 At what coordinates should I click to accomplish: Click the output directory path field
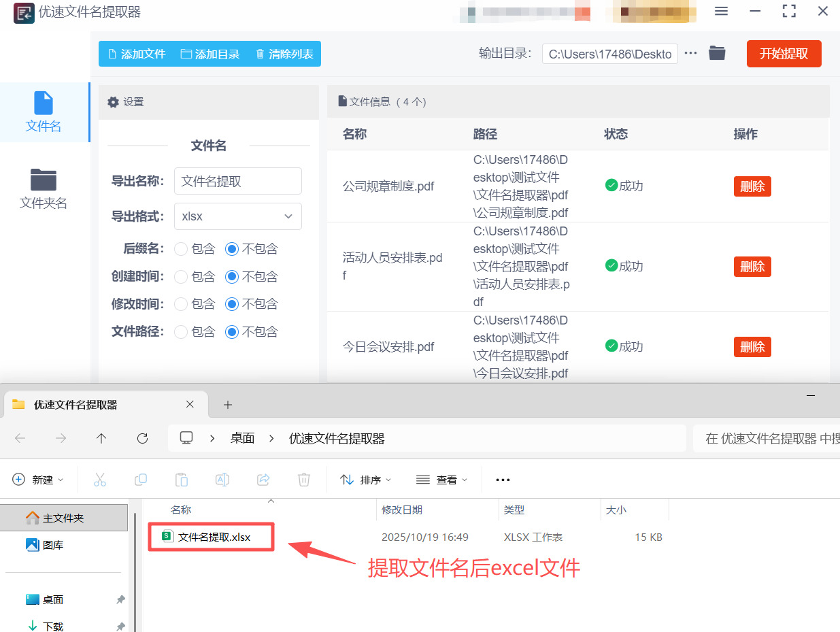(609, 54)
